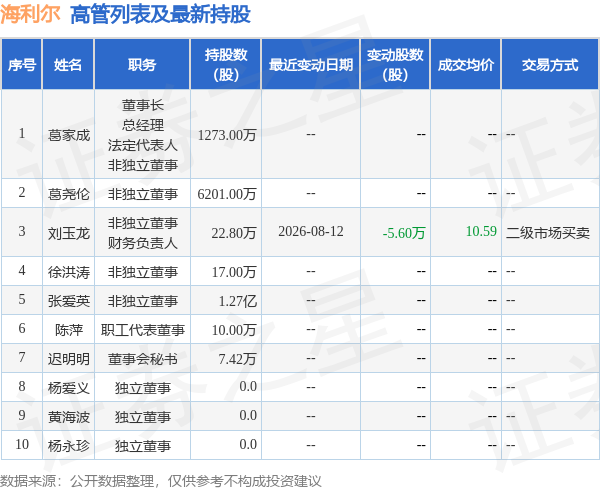The height and width of the screenshot is (490, 600).
Task: Click the name 刘玉龙 in row 3
Action: [x=68, y=233]
